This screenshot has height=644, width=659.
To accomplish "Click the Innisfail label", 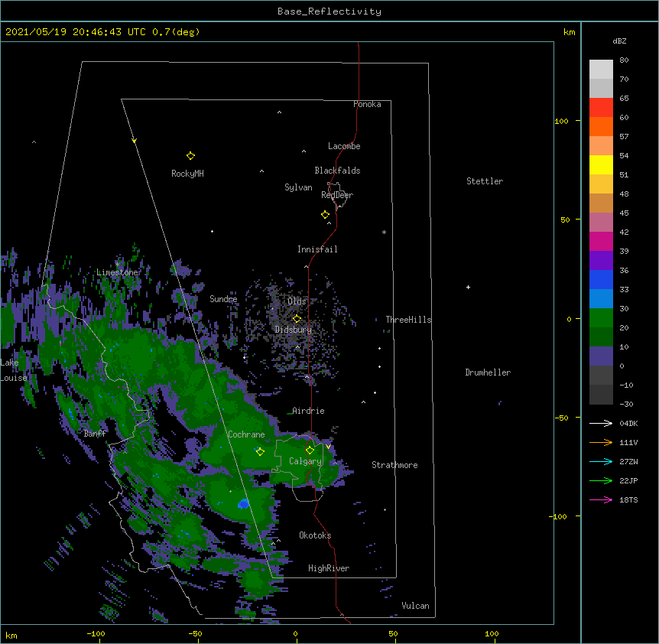I will pyautogui.click(x=317, y=249).
